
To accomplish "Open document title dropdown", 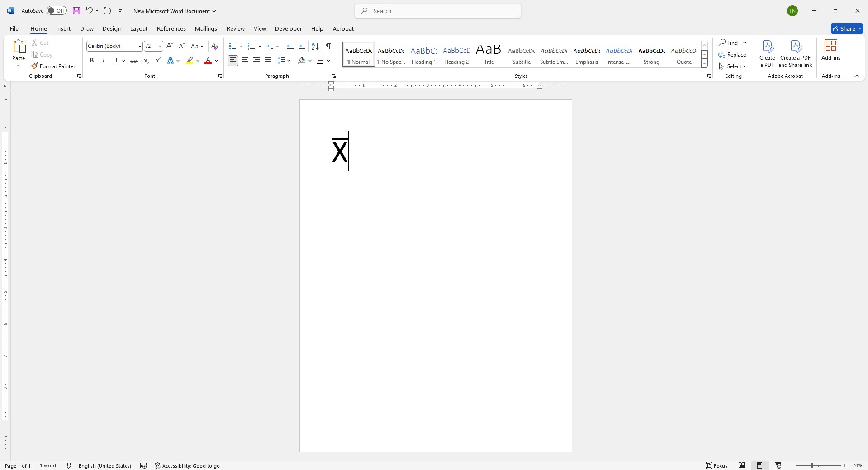I will tap(214, 11).
